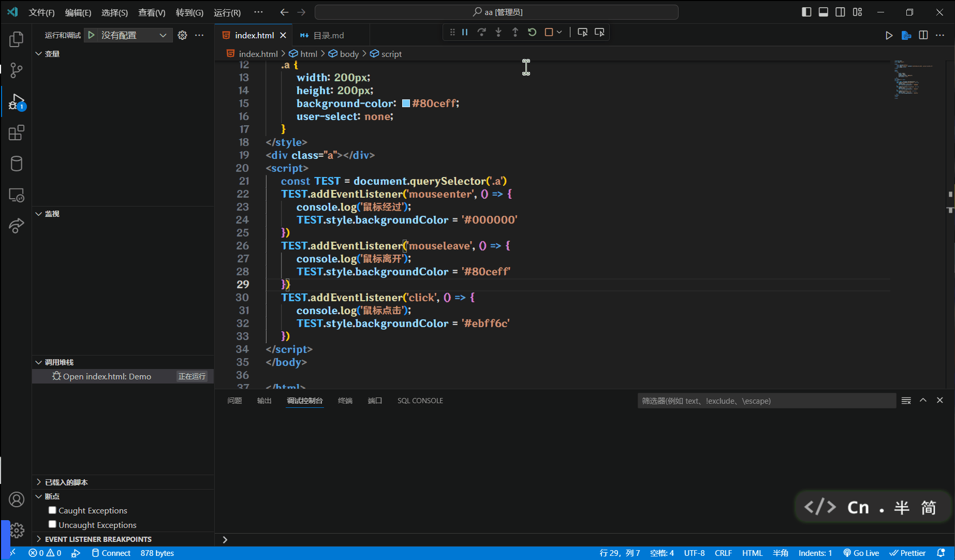
Task: Enable Caught Exceptions breakpoint
Action: (x=52, y=510)
